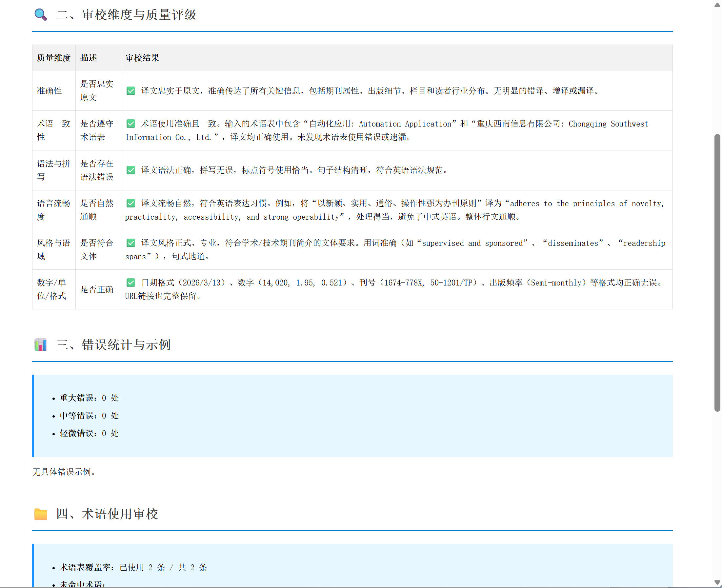The width and height of the screenshot is (722, 588).
Task: Click the green check mark in the 数字/单位/格式 row
Action: point(131,283)
